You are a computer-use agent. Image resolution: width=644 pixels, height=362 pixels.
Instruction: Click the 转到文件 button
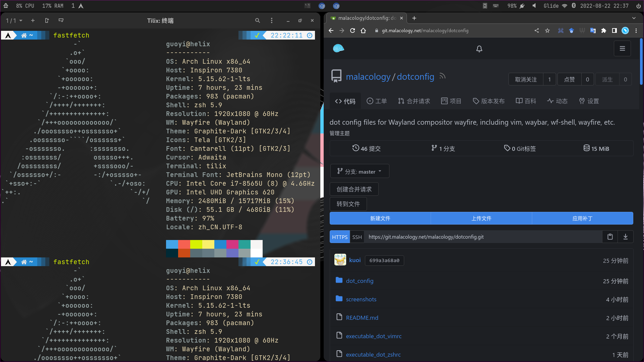click(348, 204)
